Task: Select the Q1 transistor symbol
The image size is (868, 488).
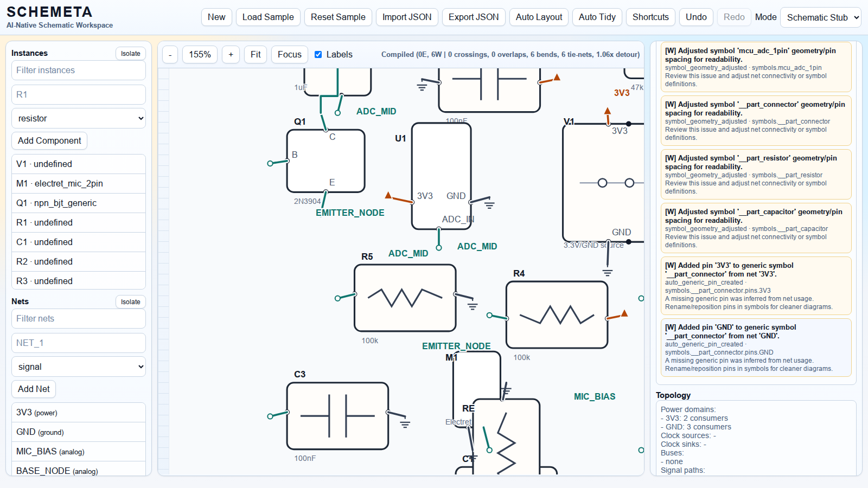Action: point(325,161)
